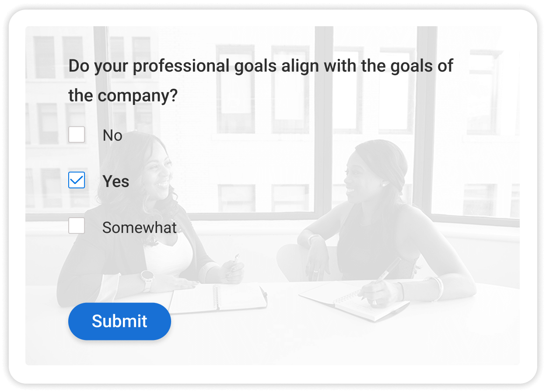The image size is (546, 392).
Task: Click the Submit button
Action: pyautogui.click(x=119, y=321)
